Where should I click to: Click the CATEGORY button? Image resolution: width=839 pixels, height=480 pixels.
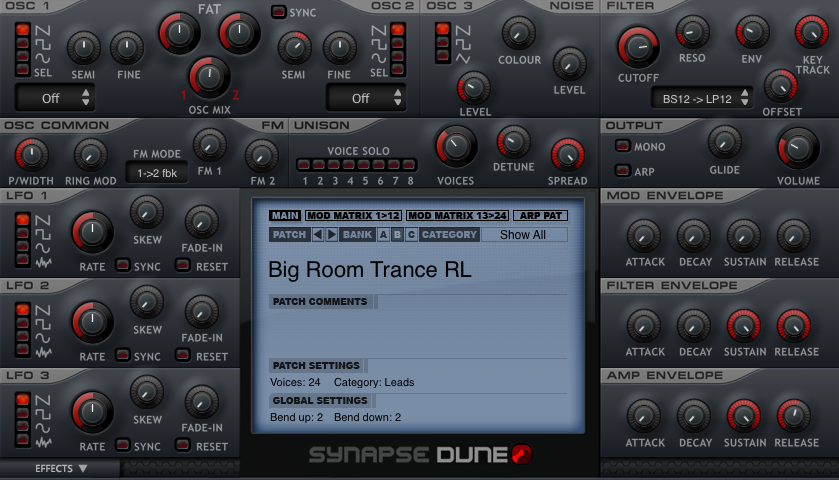coord(449,234)
